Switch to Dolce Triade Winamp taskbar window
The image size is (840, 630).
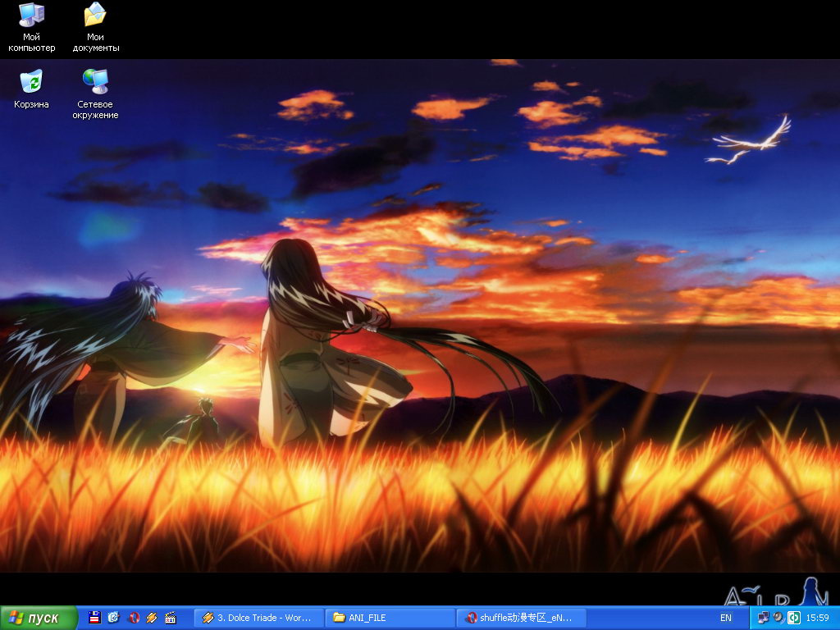[258, 618]
